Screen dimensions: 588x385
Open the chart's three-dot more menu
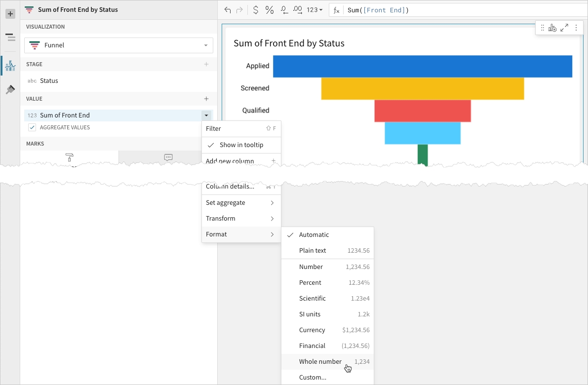(x=576, y=28)
